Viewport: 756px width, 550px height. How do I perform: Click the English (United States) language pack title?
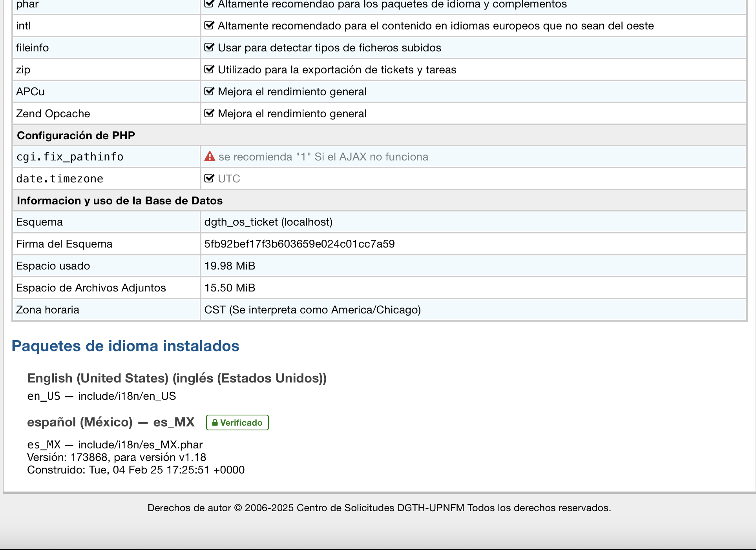tap(177, 378)
